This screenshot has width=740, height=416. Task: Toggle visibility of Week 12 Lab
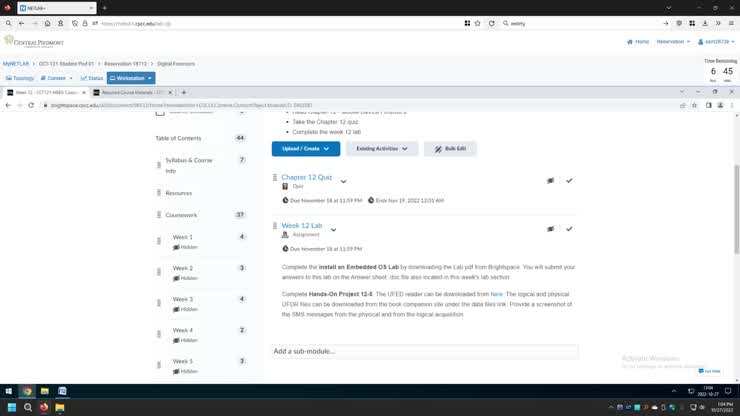pos(550,229)
